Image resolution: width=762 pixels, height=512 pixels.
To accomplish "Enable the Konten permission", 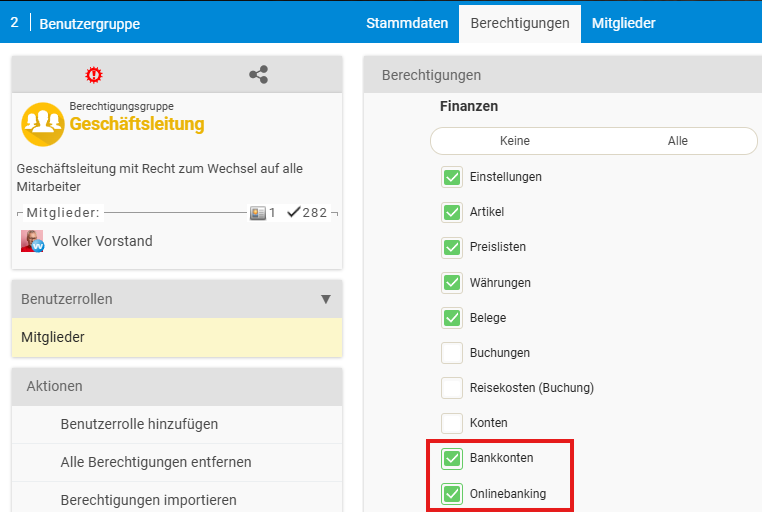I will (452, 423).
